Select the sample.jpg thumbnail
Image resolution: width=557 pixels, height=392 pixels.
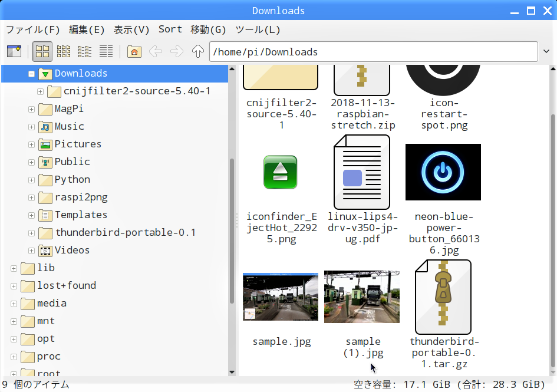(281, 297)
